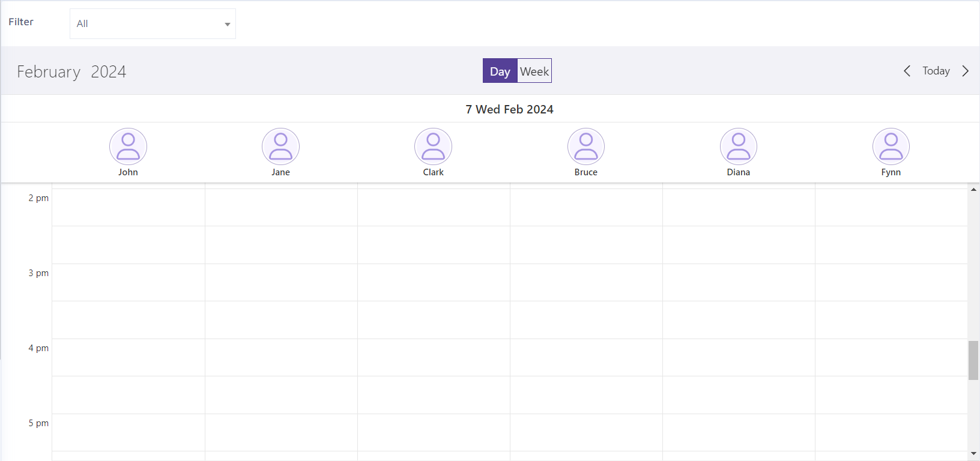Click the 4 pm time label
The width and height of the screenshot is (980, 461).
coord(38,348)
